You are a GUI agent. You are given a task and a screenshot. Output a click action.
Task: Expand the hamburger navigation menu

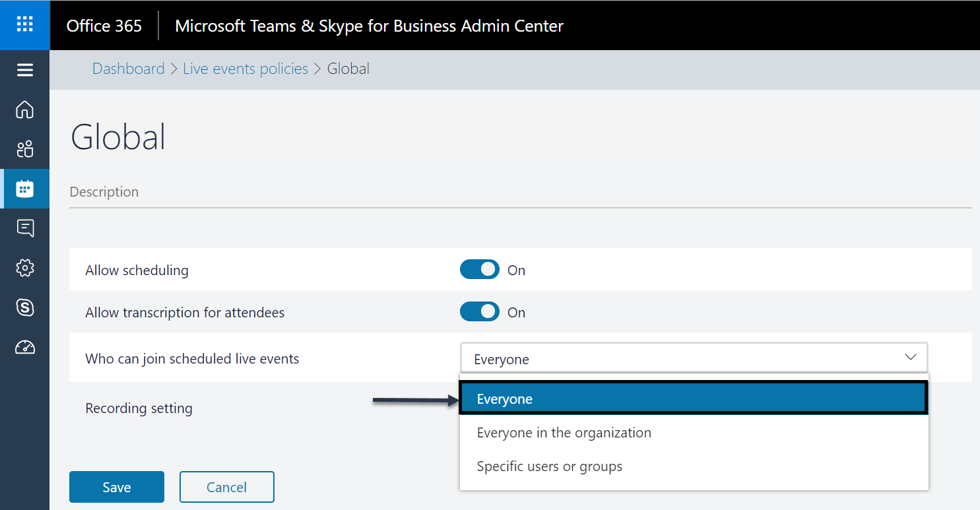[x=24, y=70]
